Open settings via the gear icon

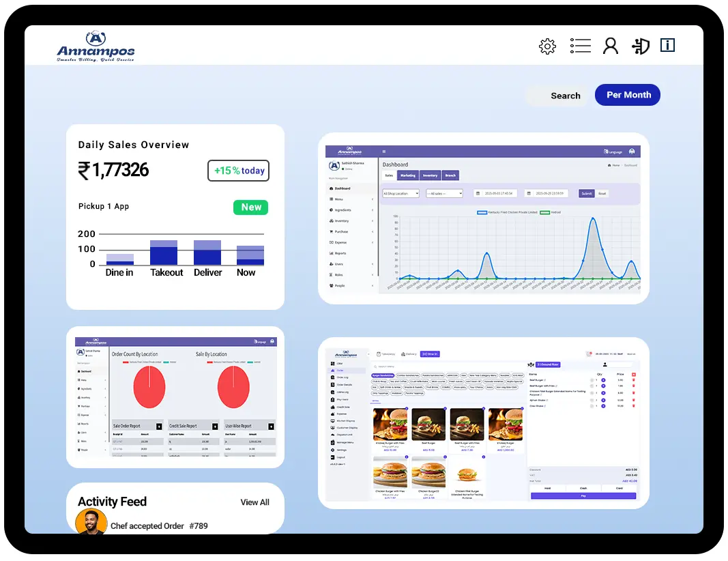coord(547,46)
